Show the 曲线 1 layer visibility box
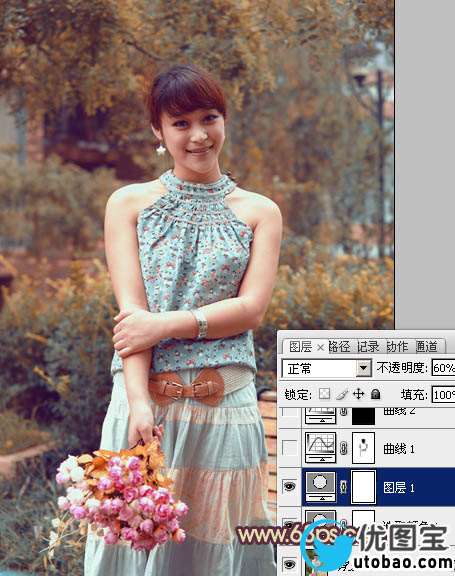The image size is (455, 576). 290,447
